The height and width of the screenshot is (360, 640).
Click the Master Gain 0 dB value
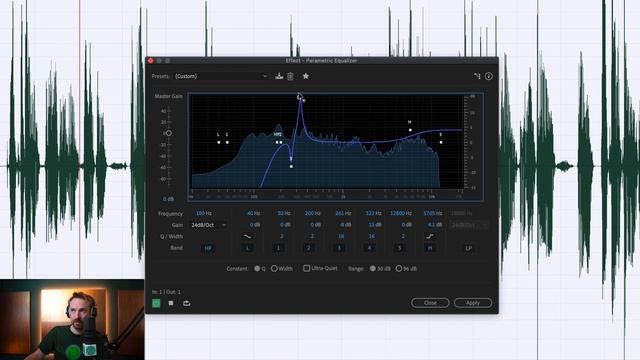click(169, 199)
